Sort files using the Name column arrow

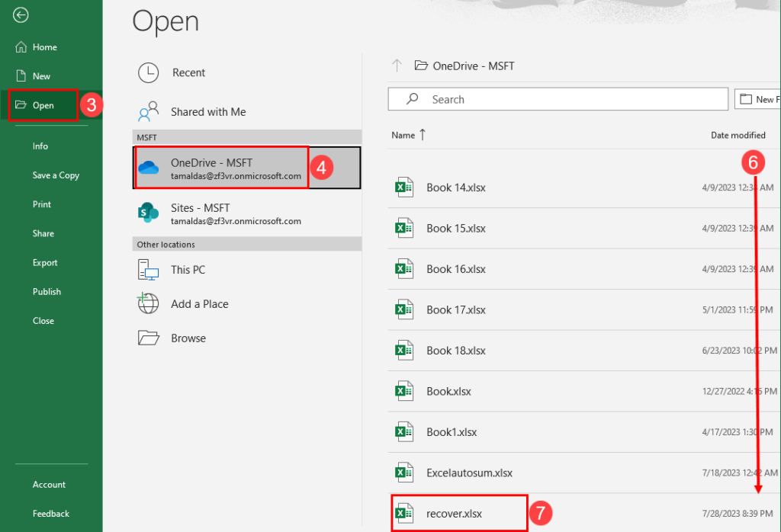point(423,135)
